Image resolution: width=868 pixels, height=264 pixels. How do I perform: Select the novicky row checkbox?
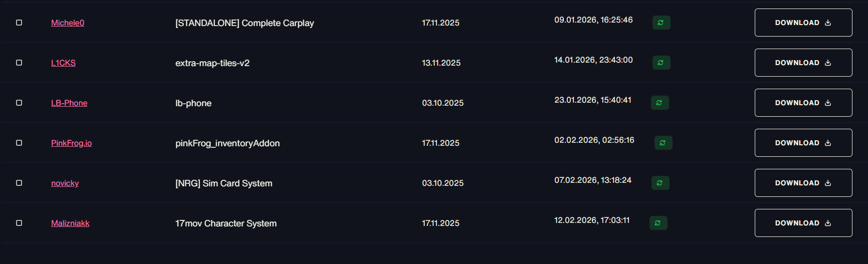coord(19,183)
